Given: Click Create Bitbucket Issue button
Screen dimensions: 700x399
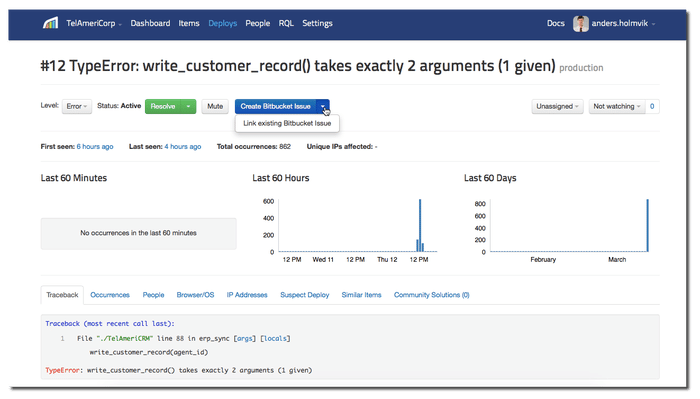Looking at the screenshot, I should [275, 106].
